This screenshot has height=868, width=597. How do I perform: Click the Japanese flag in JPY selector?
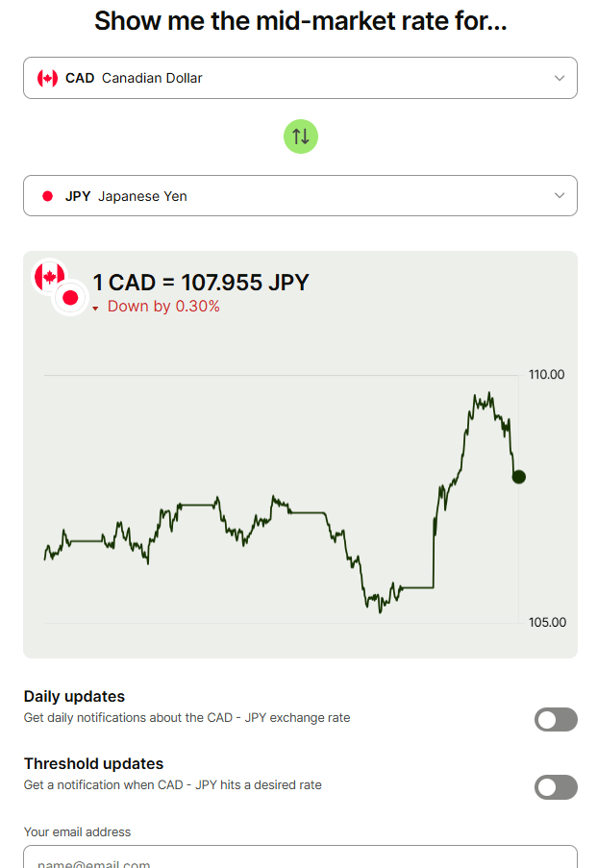47,196
